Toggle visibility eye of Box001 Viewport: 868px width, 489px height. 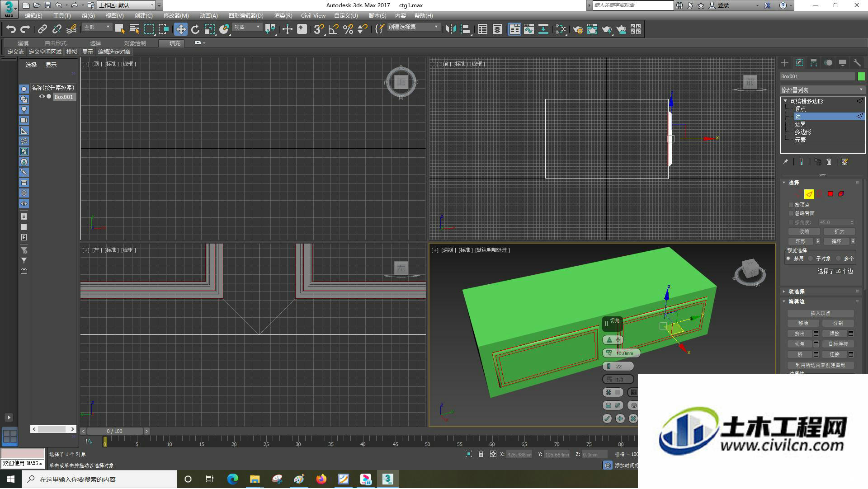[42, 97]
